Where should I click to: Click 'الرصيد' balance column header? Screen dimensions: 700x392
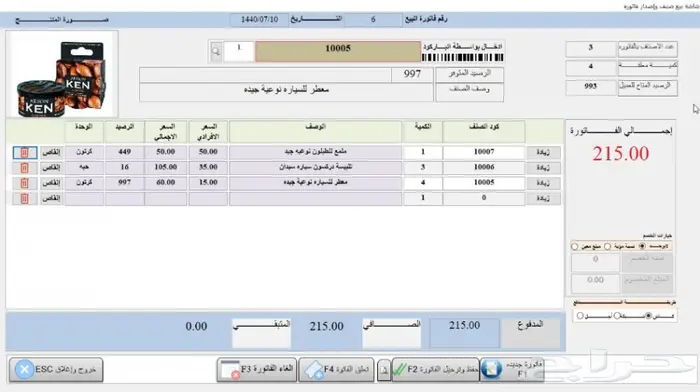click(125, 132)
